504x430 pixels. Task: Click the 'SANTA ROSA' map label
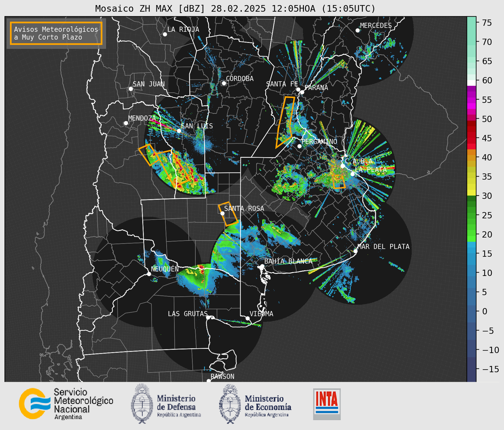[244, 208]
